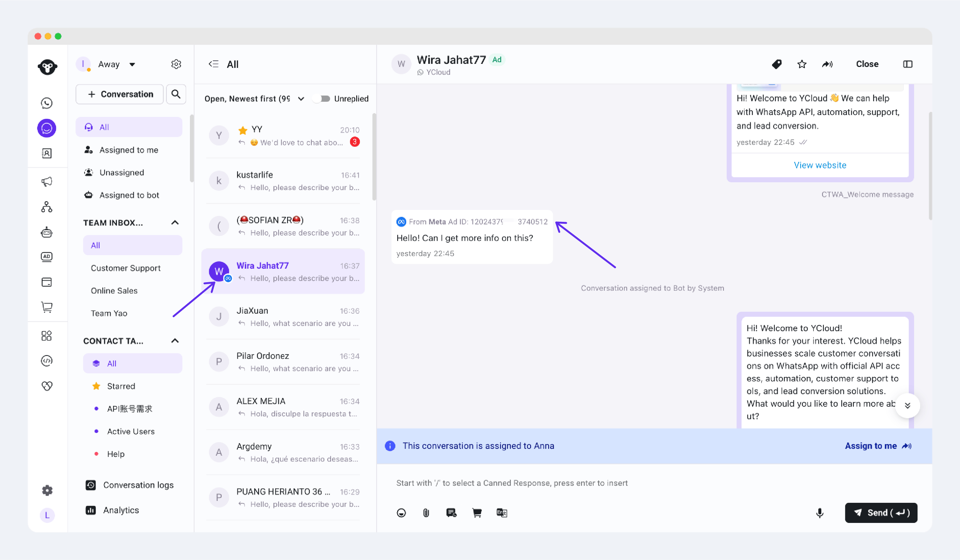The width and height of the screenshot is (960, 560).
Task: Collapse the conversation list panel icon
Action: [x=213, y=64]
